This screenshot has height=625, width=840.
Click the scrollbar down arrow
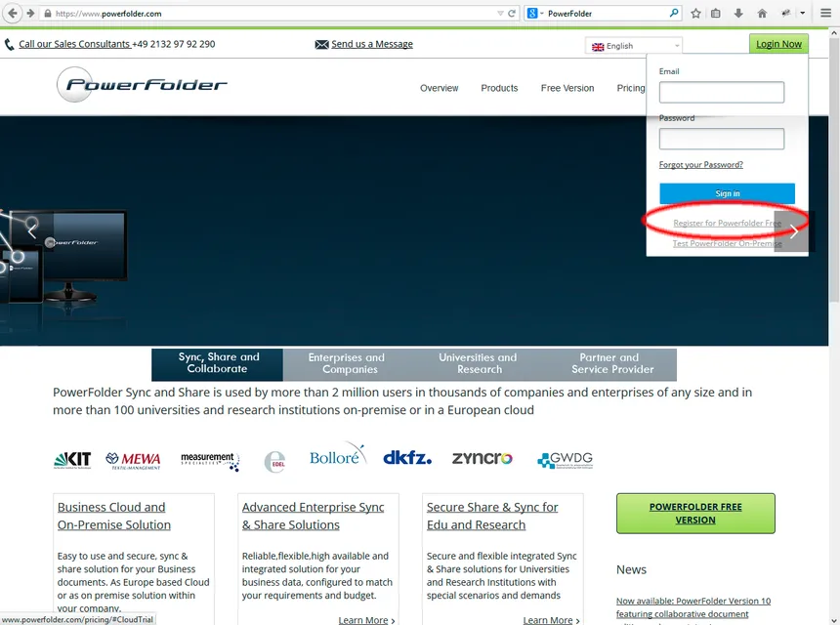pos(834,620)
